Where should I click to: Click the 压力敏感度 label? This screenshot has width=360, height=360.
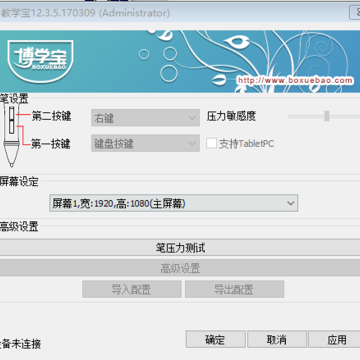(231, 116)
